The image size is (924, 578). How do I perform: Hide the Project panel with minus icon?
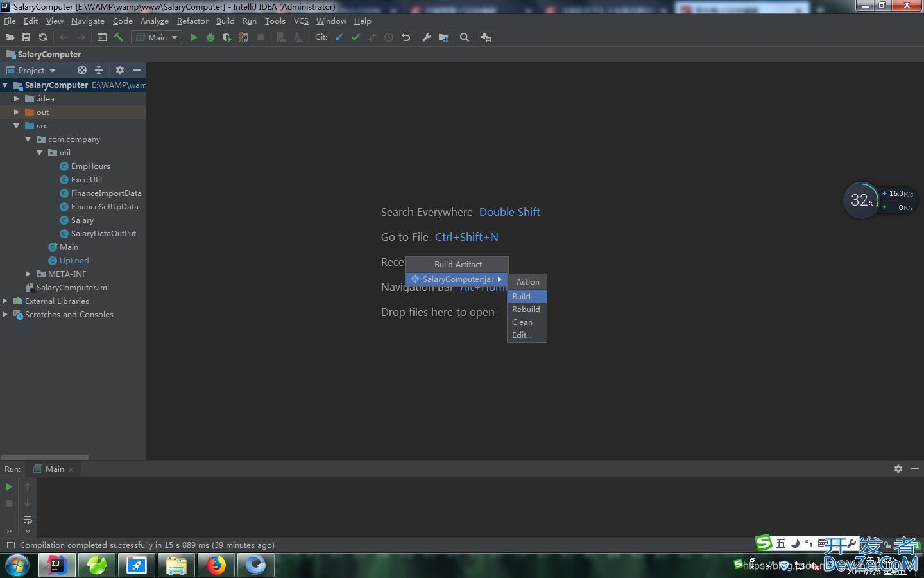click(x=137, y=70)
